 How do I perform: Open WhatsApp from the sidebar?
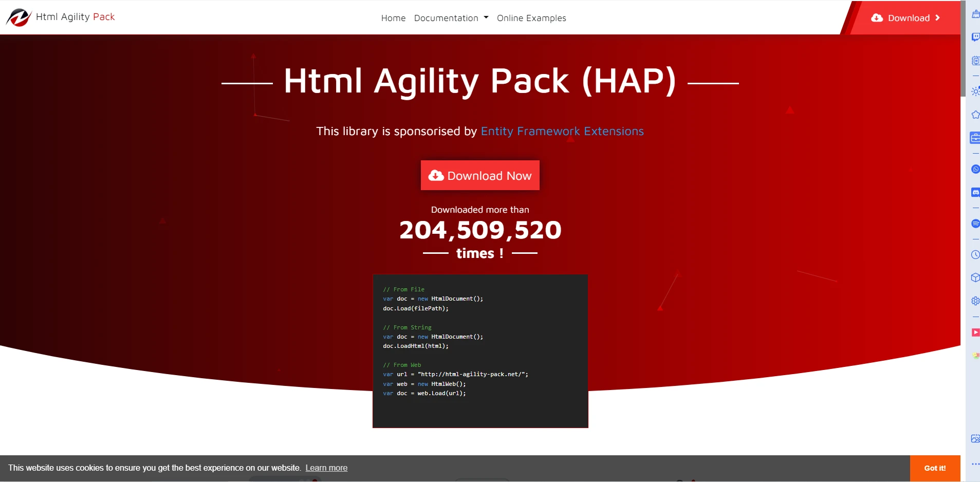[975, 169]
